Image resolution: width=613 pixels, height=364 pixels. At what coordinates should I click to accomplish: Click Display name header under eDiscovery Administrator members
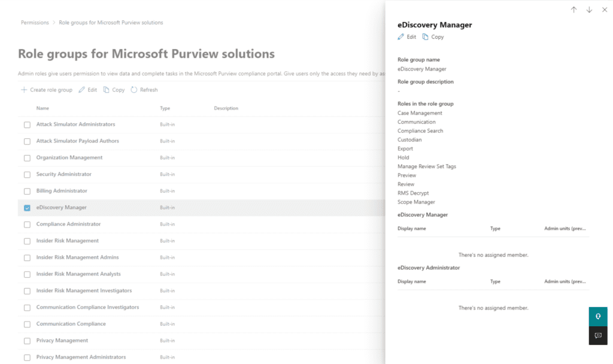(x=412, y=281)
